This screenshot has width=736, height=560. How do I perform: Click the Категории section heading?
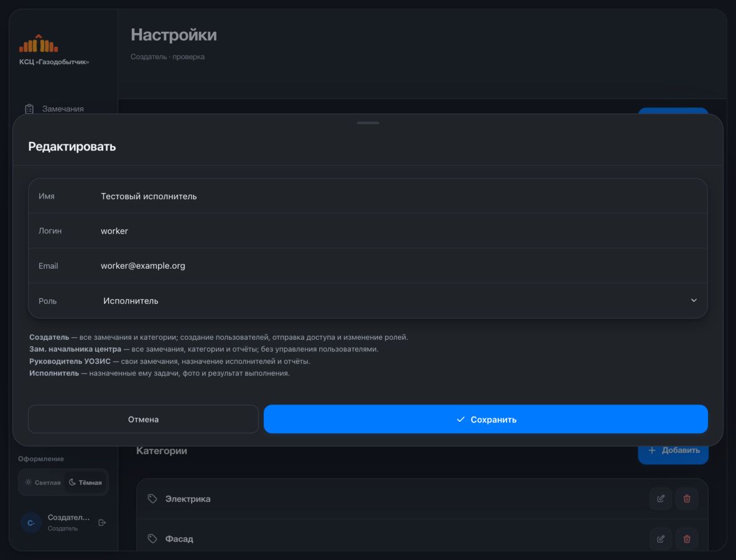(x=162, y=450)
